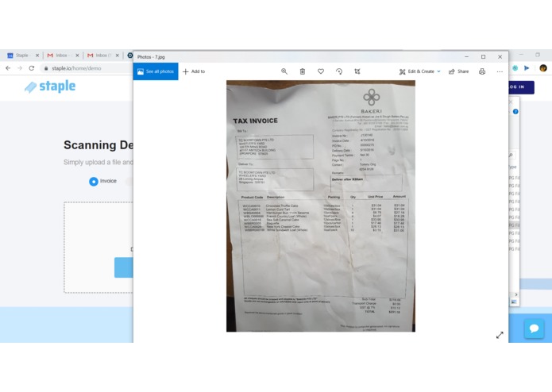Open the crop tool in Photos
The image size is (552, 392).
357,71
